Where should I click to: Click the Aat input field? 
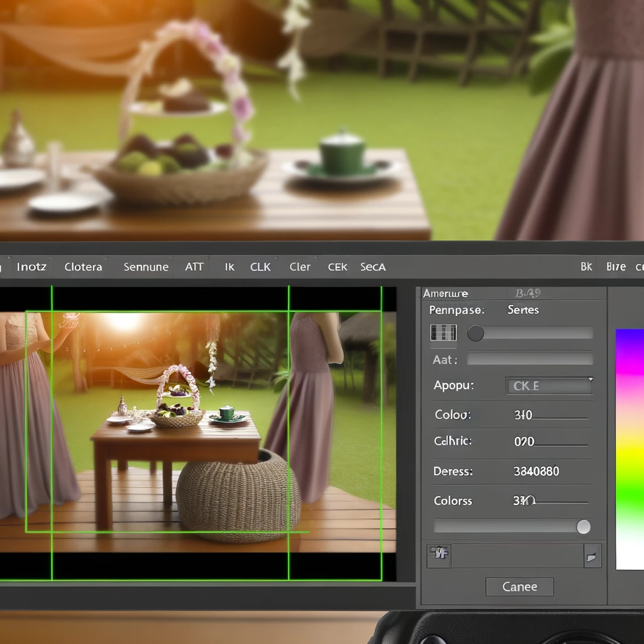point(530,359)
